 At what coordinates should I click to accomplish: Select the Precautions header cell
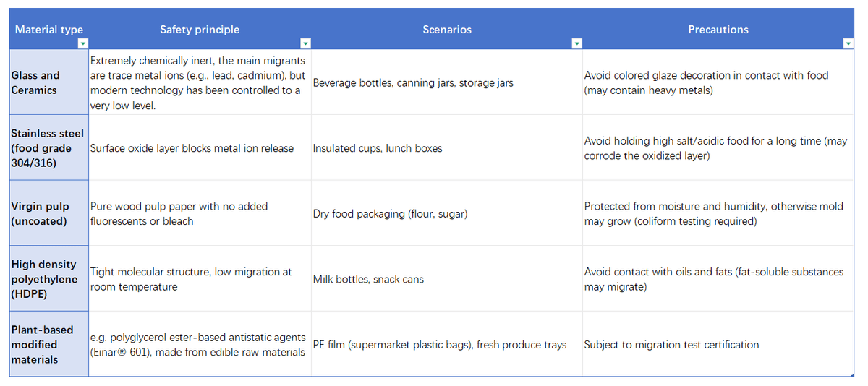point(718,29)
